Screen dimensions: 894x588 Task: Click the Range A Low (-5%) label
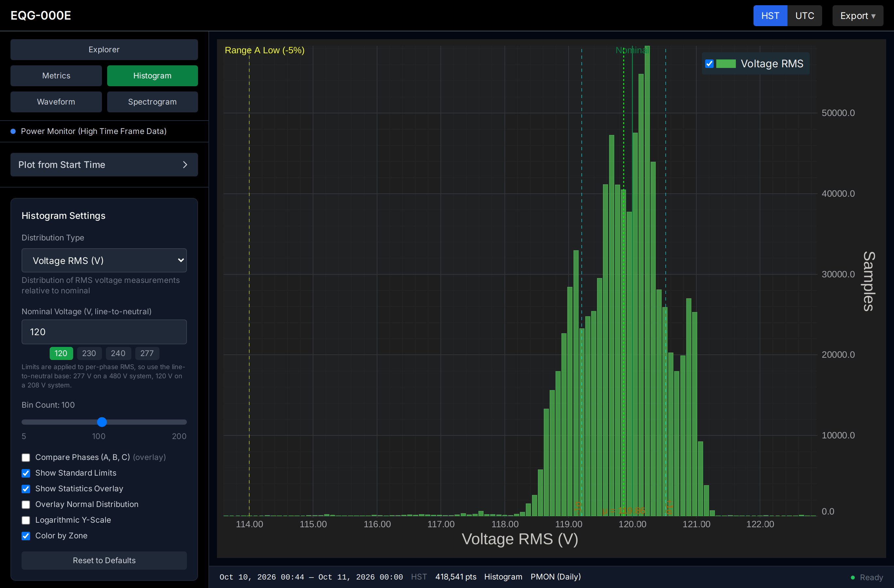click(x=264, y=50)
